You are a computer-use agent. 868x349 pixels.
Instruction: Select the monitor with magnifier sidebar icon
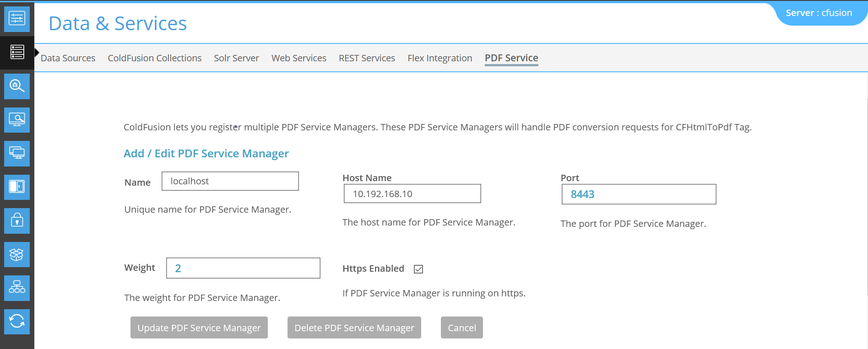[17, 120]
